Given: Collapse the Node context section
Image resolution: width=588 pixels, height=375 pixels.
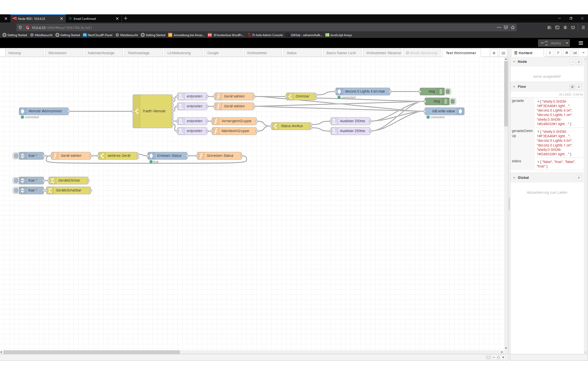Looking at the screenshot, I should [514, 62].
